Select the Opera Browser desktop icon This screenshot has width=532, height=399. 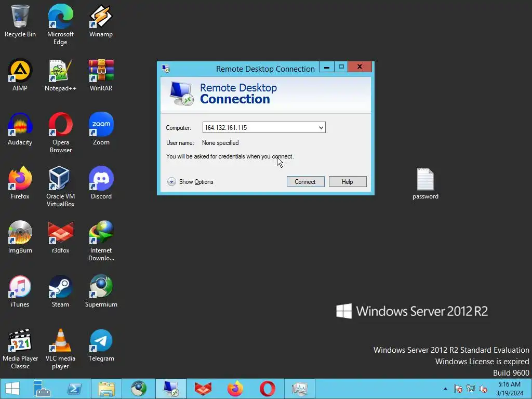(x=60, y=132)
